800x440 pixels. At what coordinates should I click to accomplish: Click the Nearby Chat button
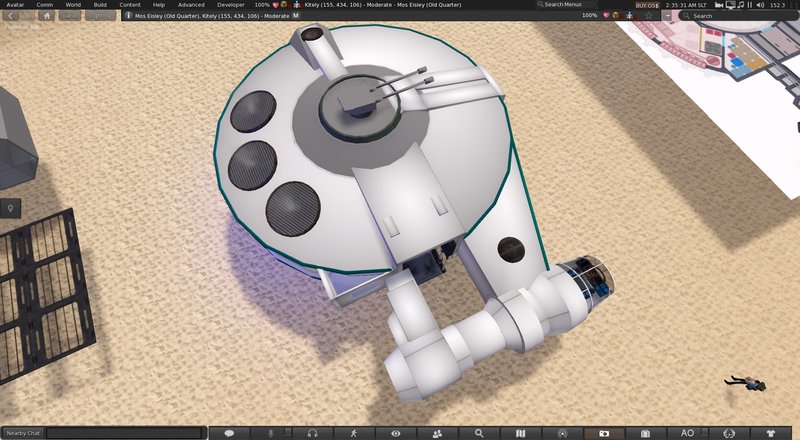point(23,433)
